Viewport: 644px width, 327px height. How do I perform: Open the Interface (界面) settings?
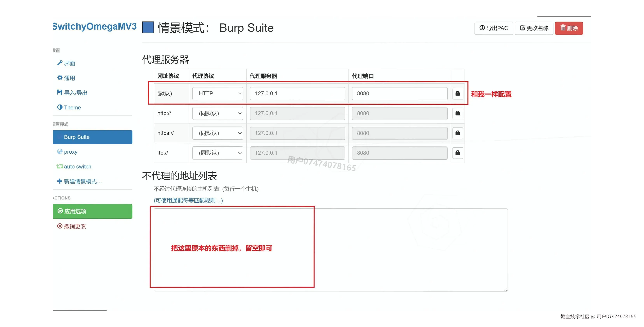point(66,63)
